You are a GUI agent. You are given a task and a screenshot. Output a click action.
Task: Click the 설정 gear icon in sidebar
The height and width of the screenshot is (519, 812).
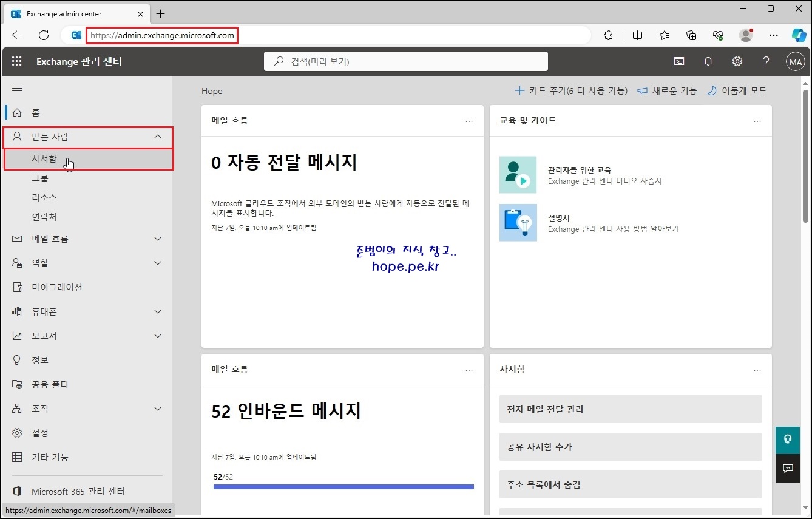pos(17,433)
